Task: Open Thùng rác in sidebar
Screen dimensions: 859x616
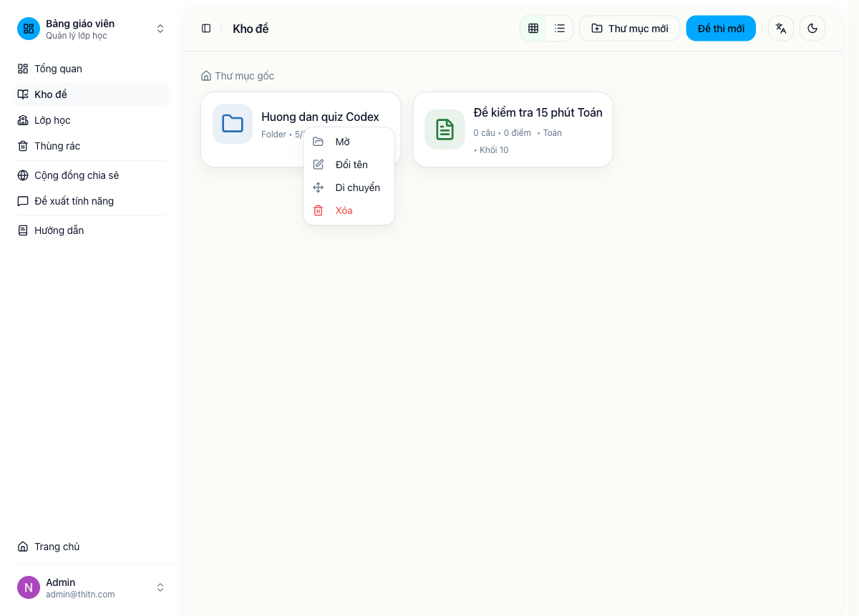Action: (x=92, y=146)
